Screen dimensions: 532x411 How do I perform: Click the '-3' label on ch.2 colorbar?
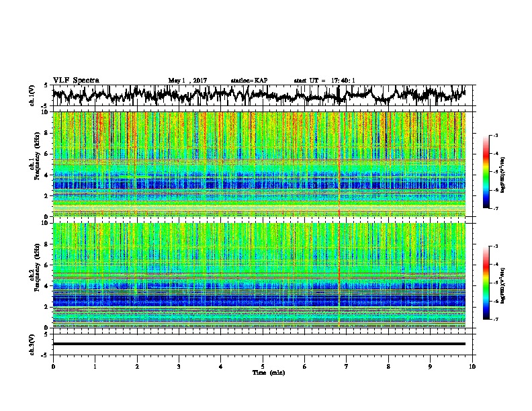pos(496,246)
